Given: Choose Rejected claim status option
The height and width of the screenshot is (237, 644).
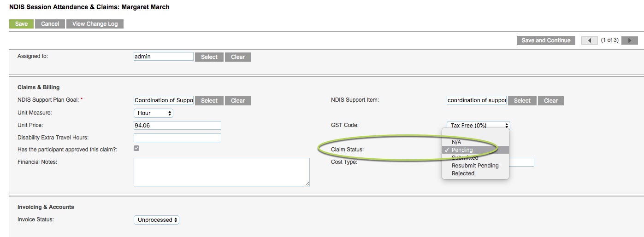Looking at the screenshot, I should 475,173.
